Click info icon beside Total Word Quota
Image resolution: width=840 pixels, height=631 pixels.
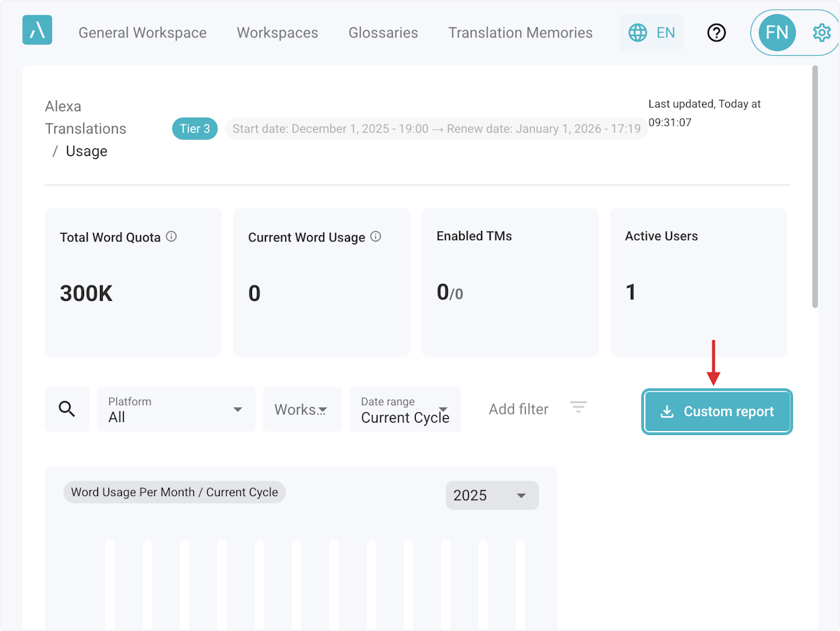click(171, 236)
